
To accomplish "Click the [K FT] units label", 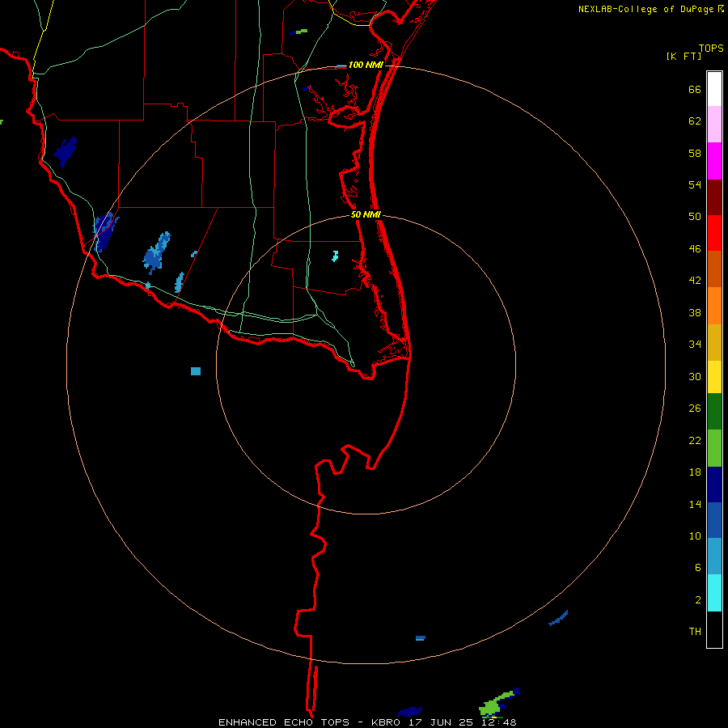I will pyautogui.click(x=684, y=56).
